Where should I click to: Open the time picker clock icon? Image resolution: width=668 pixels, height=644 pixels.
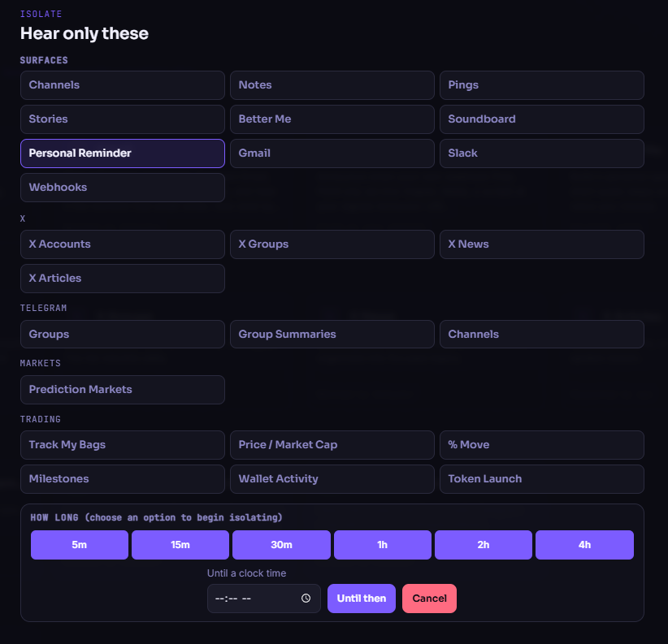click(x=306, y=599)
